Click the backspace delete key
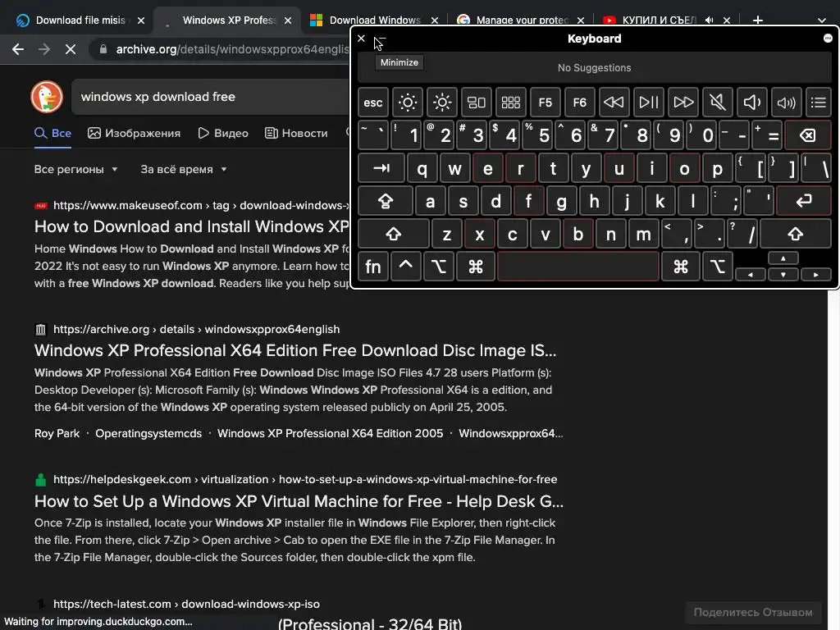The height and width of the screenshot is (630, 840). point(808,135)
